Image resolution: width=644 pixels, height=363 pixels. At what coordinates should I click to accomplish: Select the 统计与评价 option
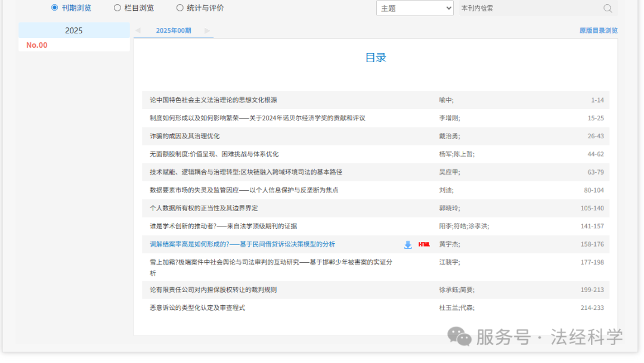(180, 7)
